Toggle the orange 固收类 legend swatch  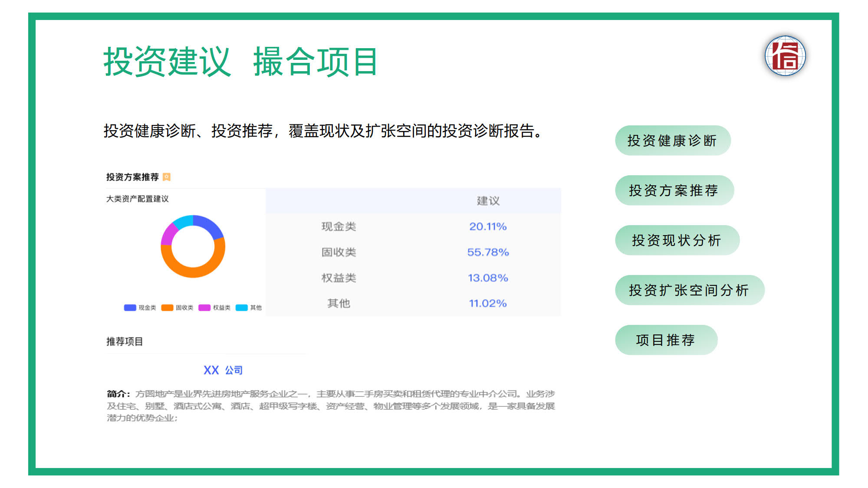coord(167,308)
